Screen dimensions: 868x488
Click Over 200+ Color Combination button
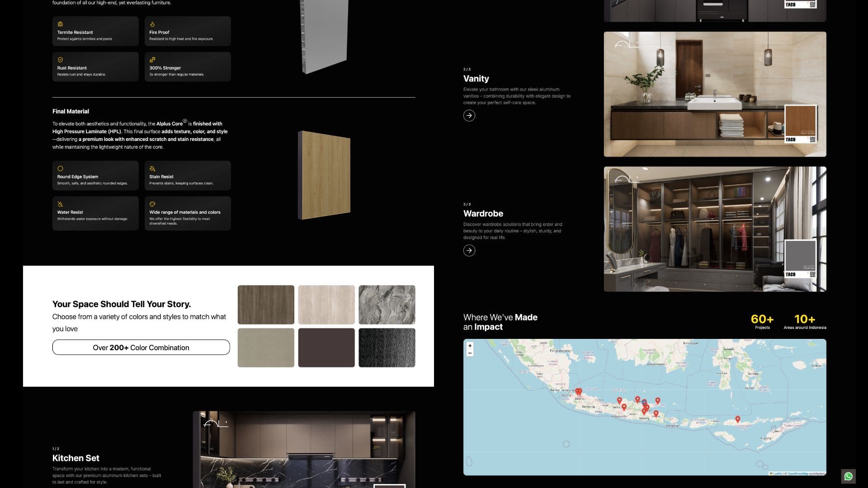(x=141, y=347)
